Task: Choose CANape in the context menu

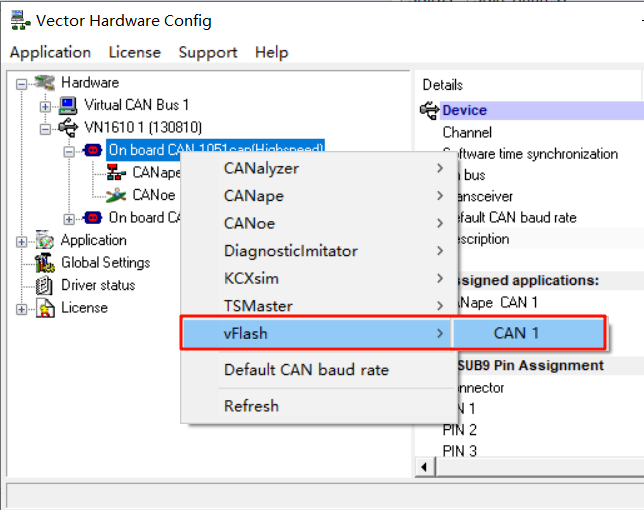Action: 320,196
